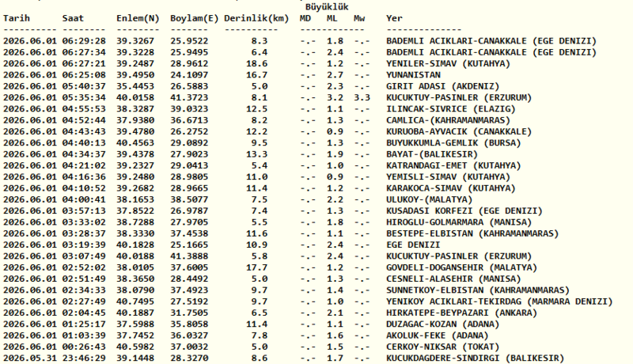Screen dimensions: 633x364
Task: Click YEMISLI-SIMAV (KUTAHYA) location
Action: [x=448, y=176]
